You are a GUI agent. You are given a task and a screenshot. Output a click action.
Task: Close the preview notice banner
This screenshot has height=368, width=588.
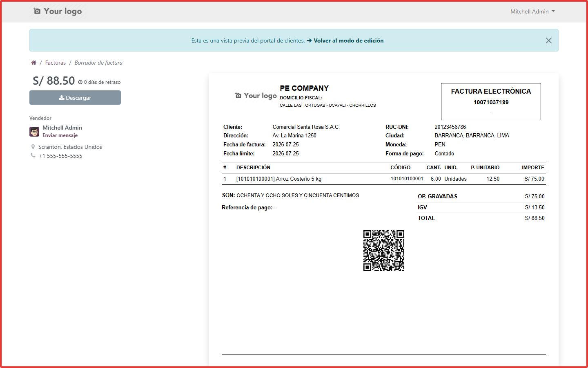(549, 40)
